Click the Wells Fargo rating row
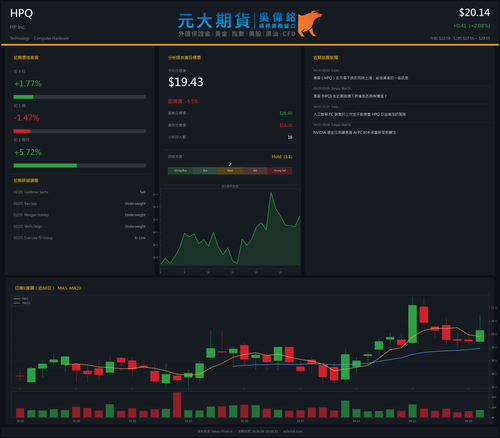 pyautogui.click(x=79, y=226)
